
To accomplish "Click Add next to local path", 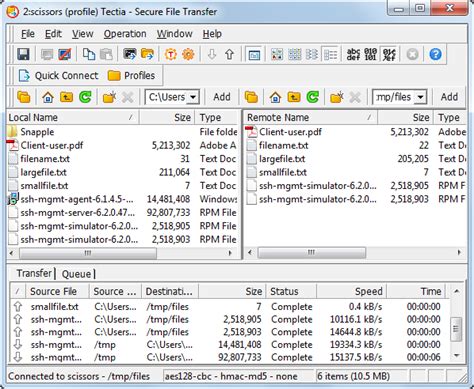I will [x=222, y=97].
